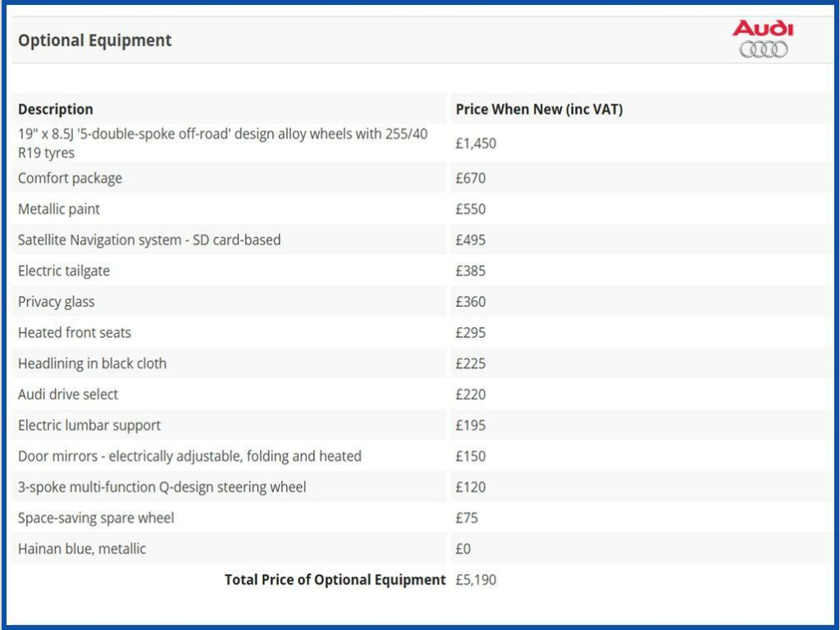The image size is (840, 630).
Task: Click the Audi logo icon
Action: pos(763,39)
